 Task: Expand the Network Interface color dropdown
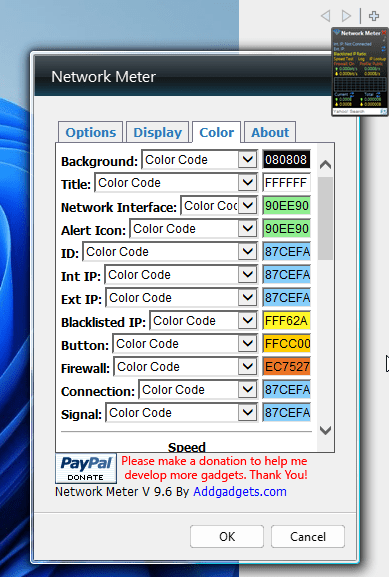219,206
